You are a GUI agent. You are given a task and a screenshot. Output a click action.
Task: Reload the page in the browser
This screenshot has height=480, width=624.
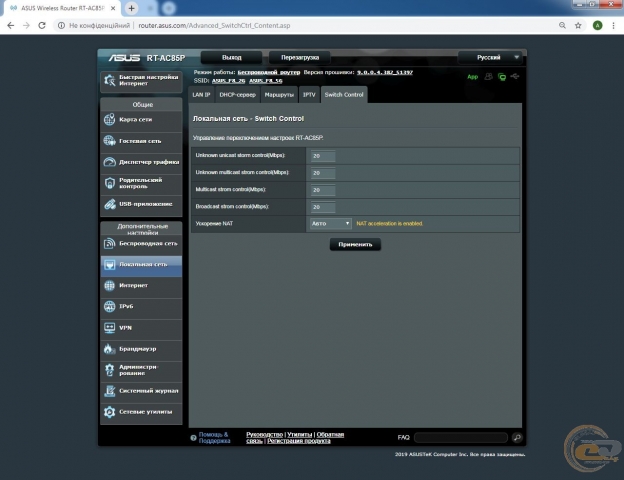tap(49, 25)
